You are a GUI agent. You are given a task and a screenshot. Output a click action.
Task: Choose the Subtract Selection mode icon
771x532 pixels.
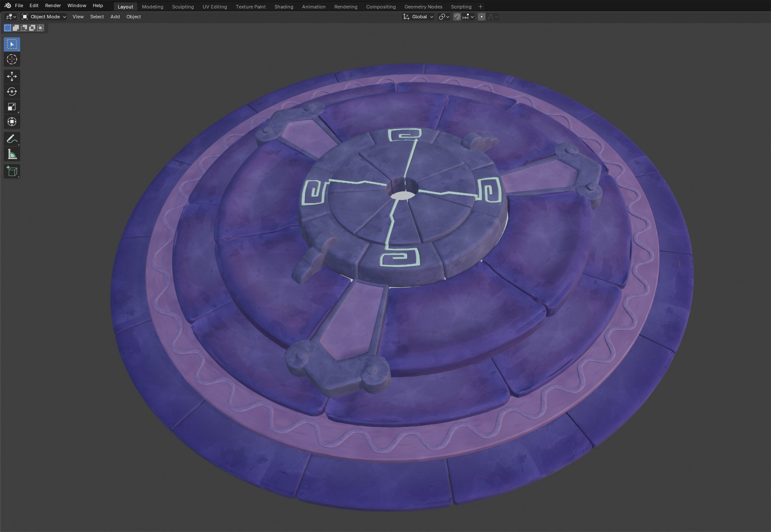24,28
